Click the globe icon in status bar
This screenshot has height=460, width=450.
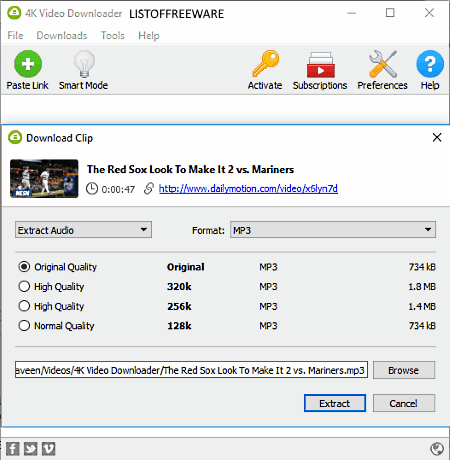[437, 449]
